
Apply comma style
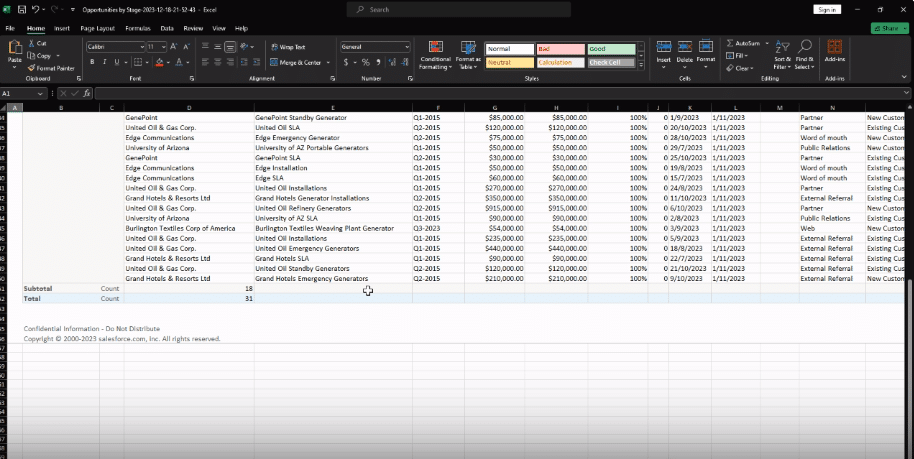coord(378,62)
